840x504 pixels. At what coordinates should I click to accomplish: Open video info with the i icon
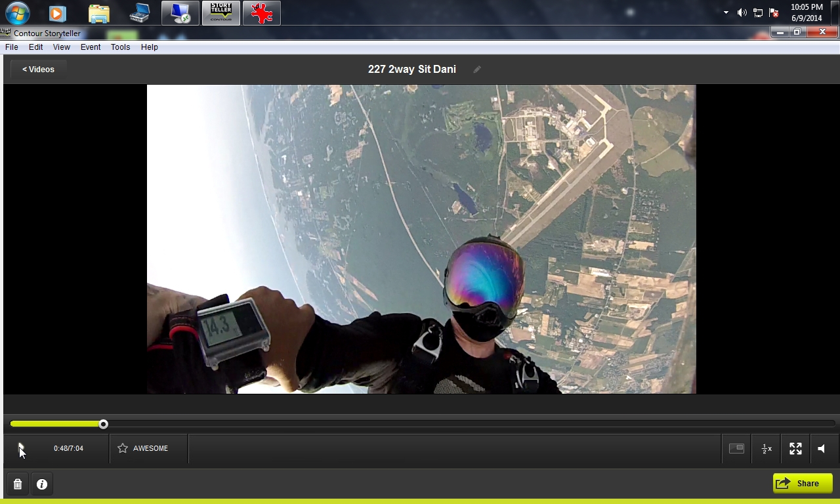click(x=42, y=484)
